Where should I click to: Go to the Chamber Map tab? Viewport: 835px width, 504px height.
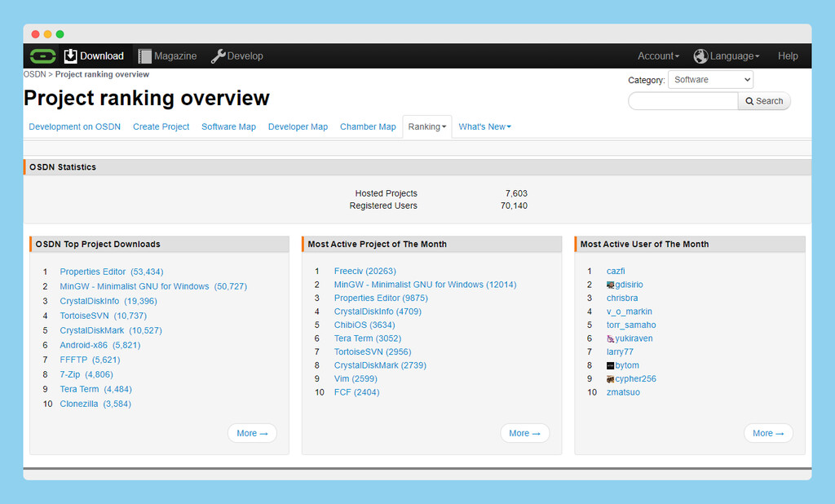368,127
